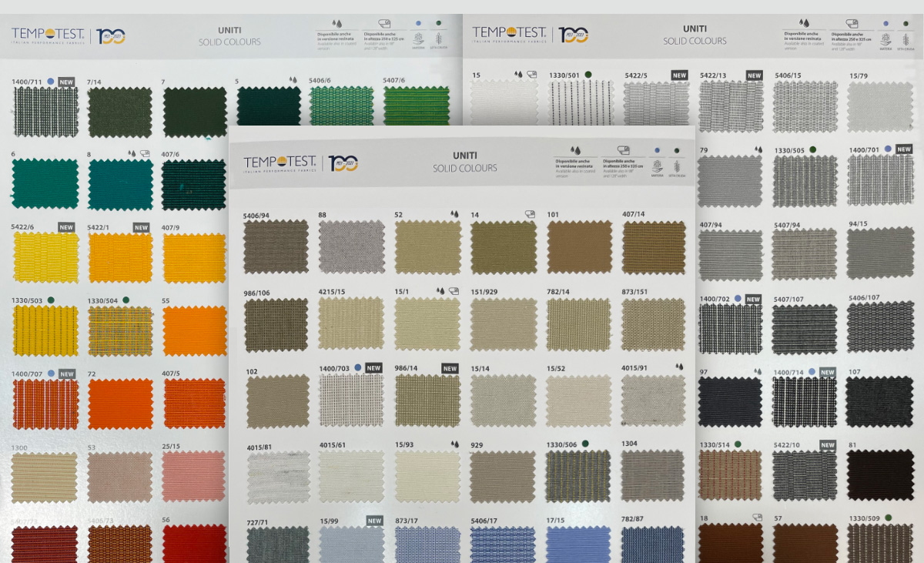Viewport: 924px width, 563px height.
Task: Choose the dark green 7/14 swatch
Action: pyautogui.click(x=120, y=112)
